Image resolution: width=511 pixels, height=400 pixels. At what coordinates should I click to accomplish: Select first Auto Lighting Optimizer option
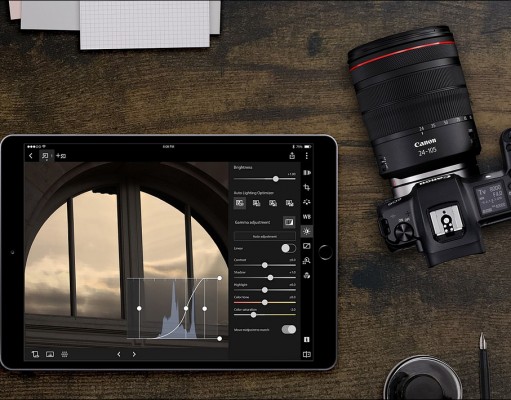(240, 203)
